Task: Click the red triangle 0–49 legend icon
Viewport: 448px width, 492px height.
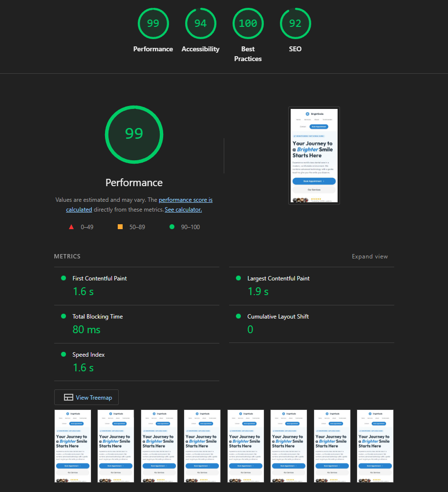Action: 71,227
